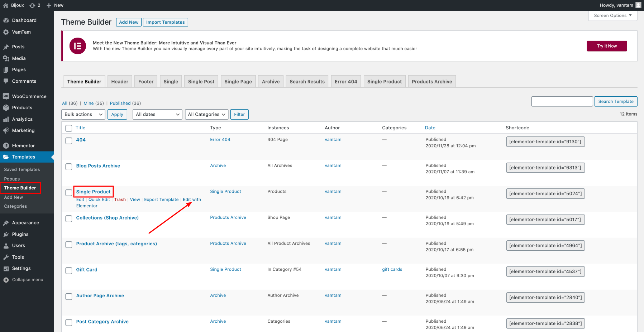644x332 pixels.
Task: Click the Appearance brush icon
Action: coord(6,223)
